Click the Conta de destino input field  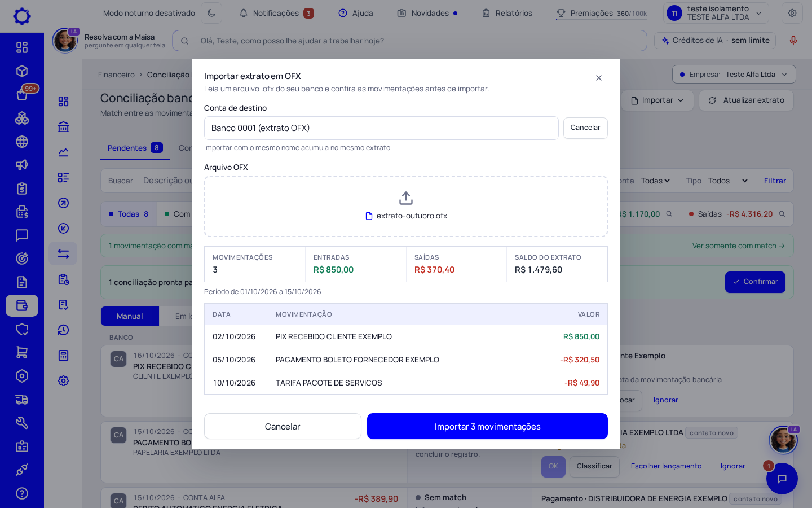coord(381,128)
